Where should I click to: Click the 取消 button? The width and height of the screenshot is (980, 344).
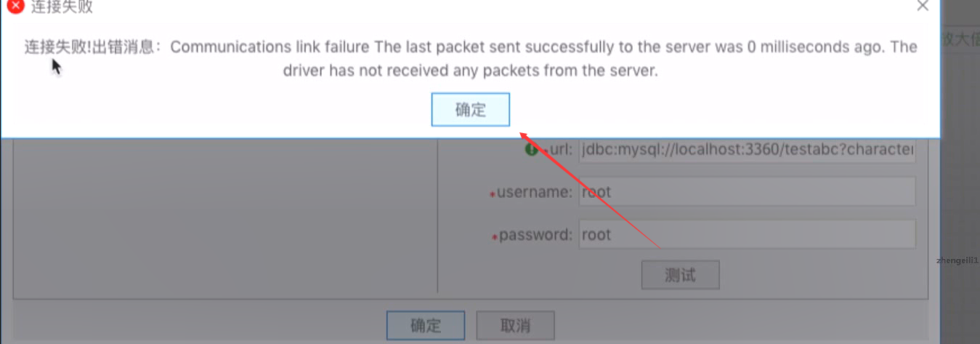(x=516, y=325)
